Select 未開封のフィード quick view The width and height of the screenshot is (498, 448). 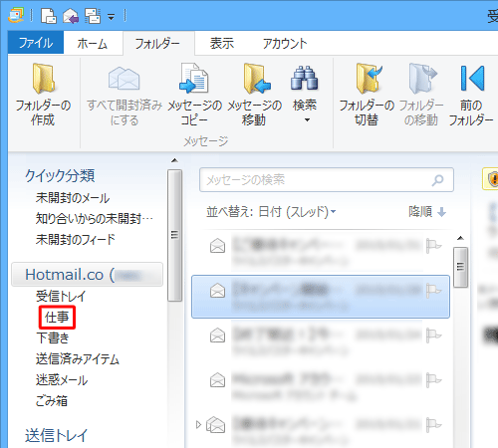[76, 239]
